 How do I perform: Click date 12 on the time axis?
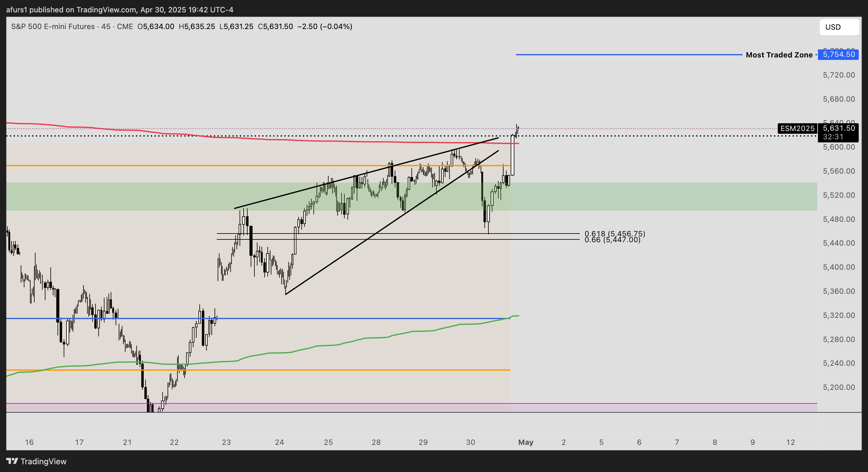click(790, 442)
